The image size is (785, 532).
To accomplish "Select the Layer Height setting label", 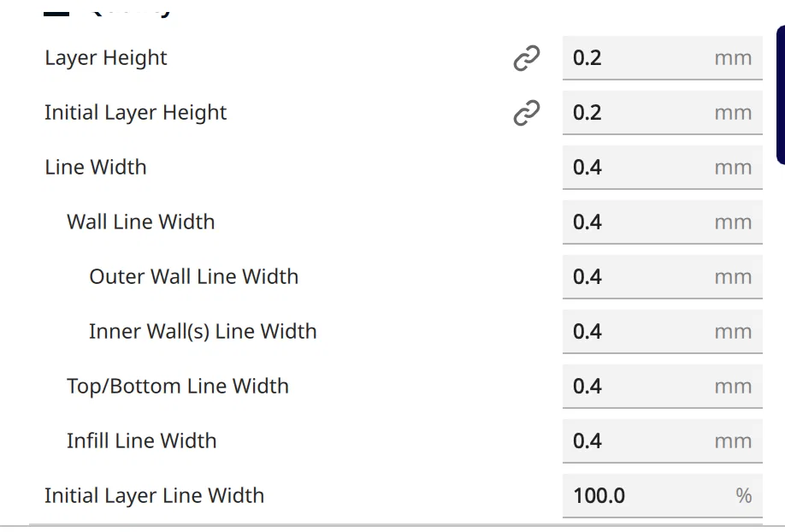I will 106,58.
